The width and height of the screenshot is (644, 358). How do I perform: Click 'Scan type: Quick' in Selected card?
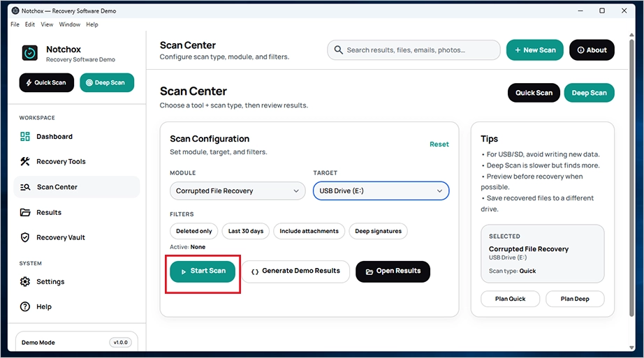coord(512,271)
